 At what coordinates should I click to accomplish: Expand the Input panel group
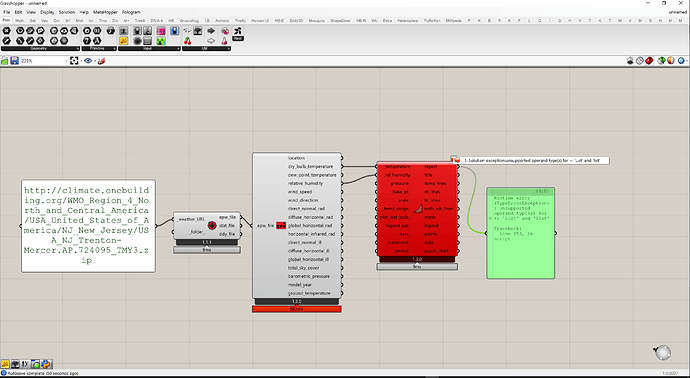pos(178,48)
